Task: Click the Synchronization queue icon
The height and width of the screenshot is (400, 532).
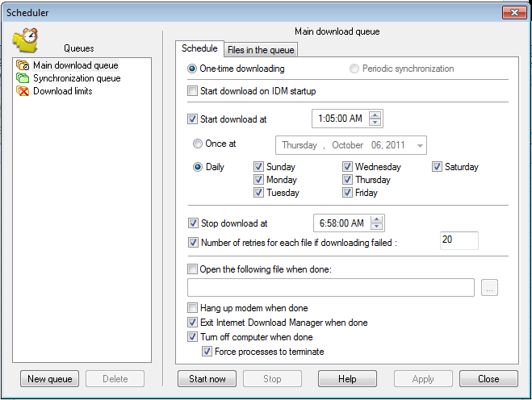Action: (23, 78)
